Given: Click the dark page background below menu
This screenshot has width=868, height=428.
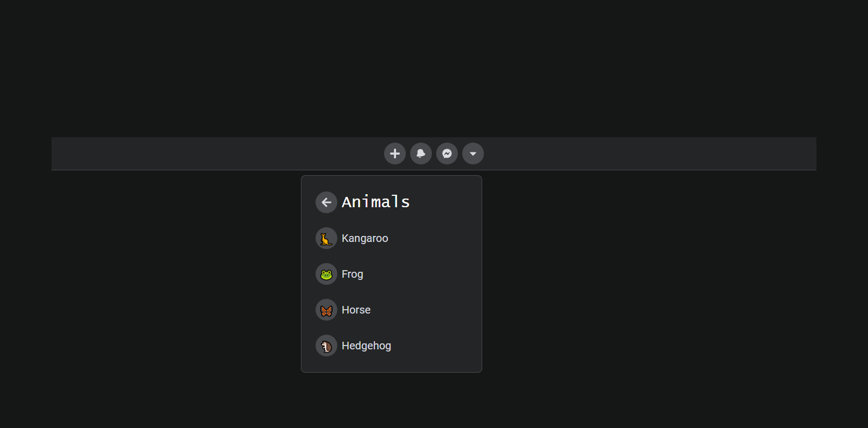Looking at the screenshot, I should pos(434,401).
